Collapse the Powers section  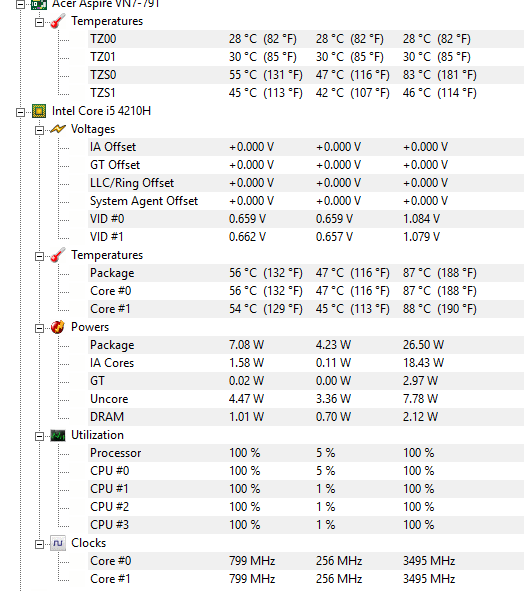click(39, 329)
